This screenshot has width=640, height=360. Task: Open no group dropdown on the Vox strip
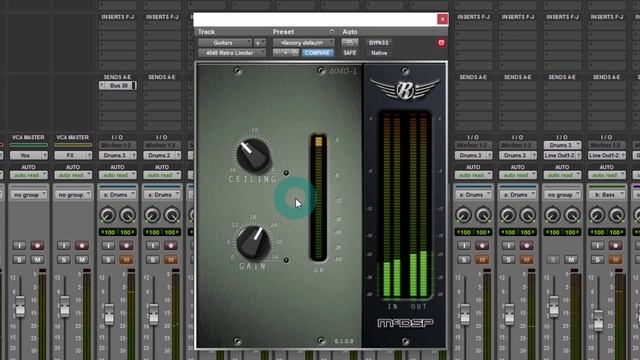point(29,195)
